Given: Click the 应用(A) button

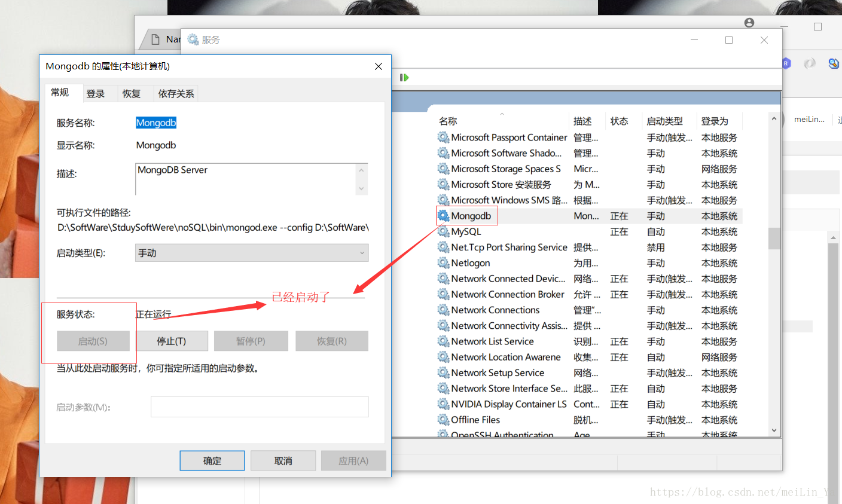Looking at the screenshot, I should [x=353, y=461].
